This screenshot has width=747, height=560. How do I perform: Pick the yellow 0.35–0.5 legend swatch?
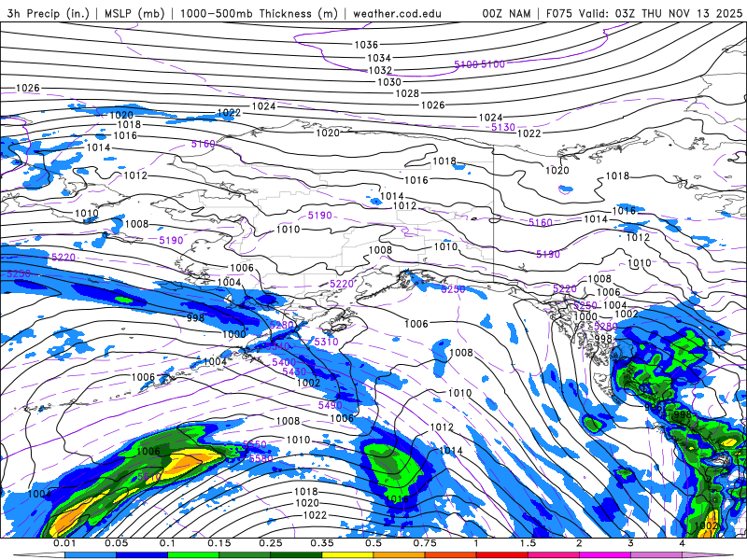(347, 555)
